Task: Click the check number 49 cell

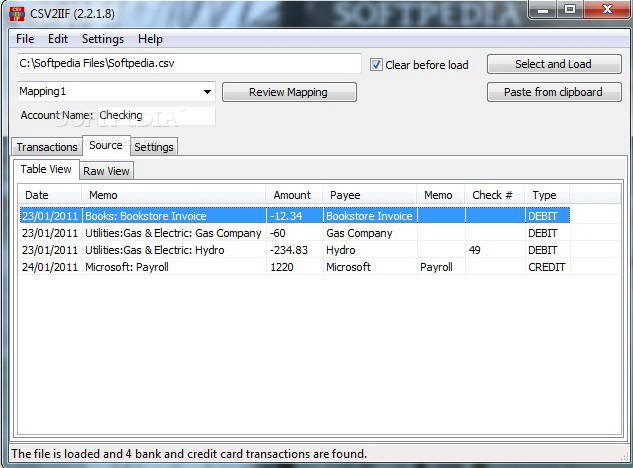Action: pos(495,250)
